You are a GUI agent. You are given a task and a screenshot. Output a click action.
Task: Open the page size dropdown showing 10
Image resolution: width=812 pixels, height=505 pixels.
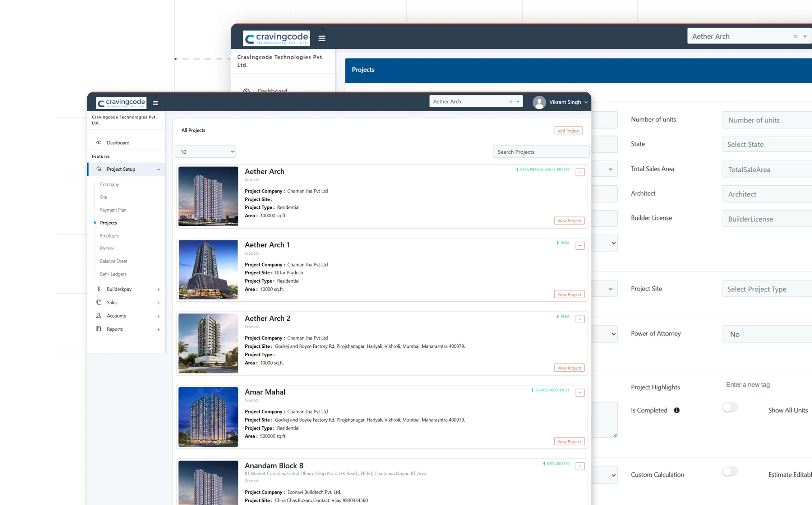[205, 152]
